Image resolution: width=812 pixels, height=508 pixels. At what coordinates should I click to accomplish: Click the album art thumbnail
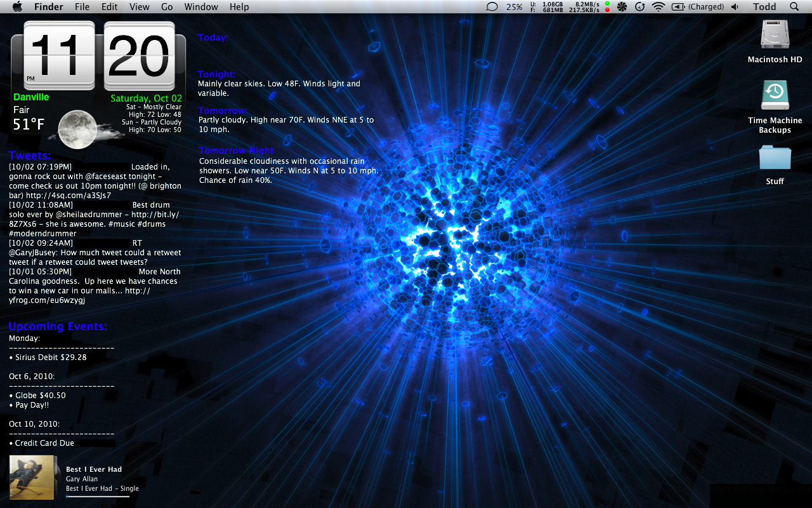tap(32, 478)
